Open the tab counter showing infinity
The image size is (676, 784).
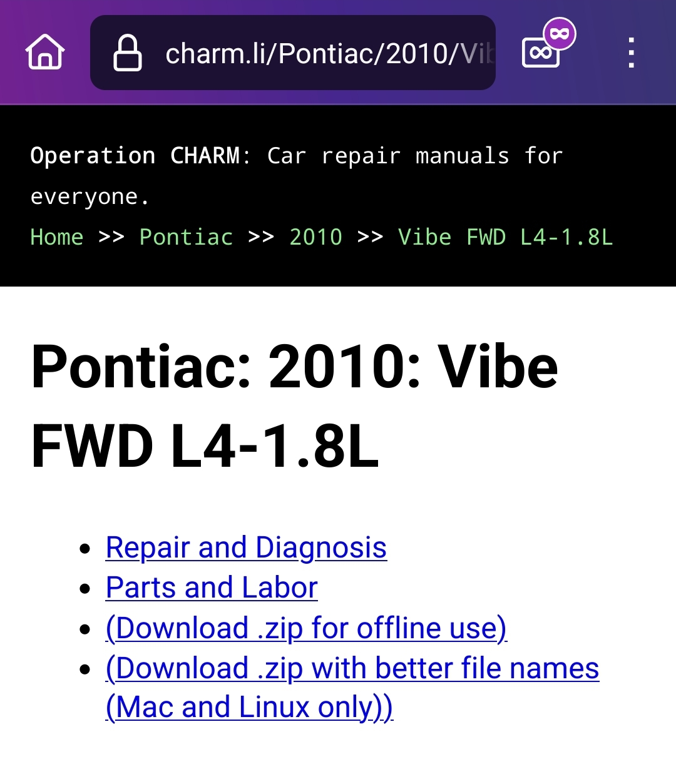pyautogui.click(x=539, y=54)
